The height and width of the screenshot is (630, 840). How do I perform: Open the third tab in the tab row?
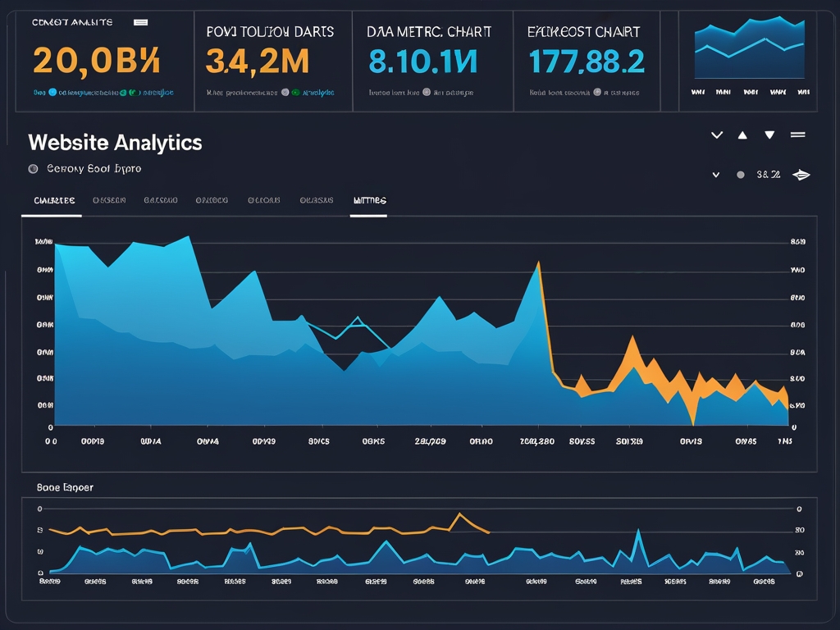click(161, 200)
